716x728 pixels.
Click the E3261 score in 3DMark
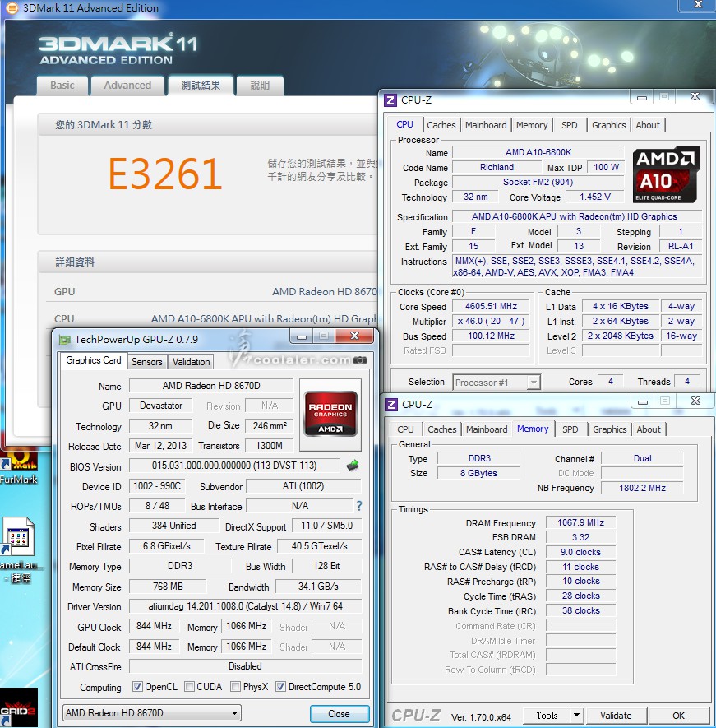point(164,174)
